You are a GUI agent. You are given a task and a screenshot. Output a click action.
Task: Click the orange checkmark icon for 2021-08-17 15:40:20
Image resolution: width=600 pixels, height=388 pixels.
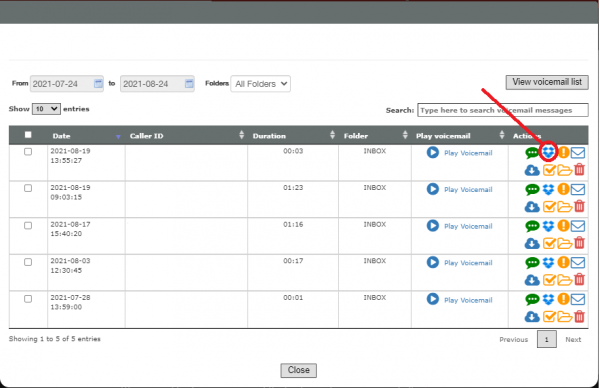click(549, 243)
